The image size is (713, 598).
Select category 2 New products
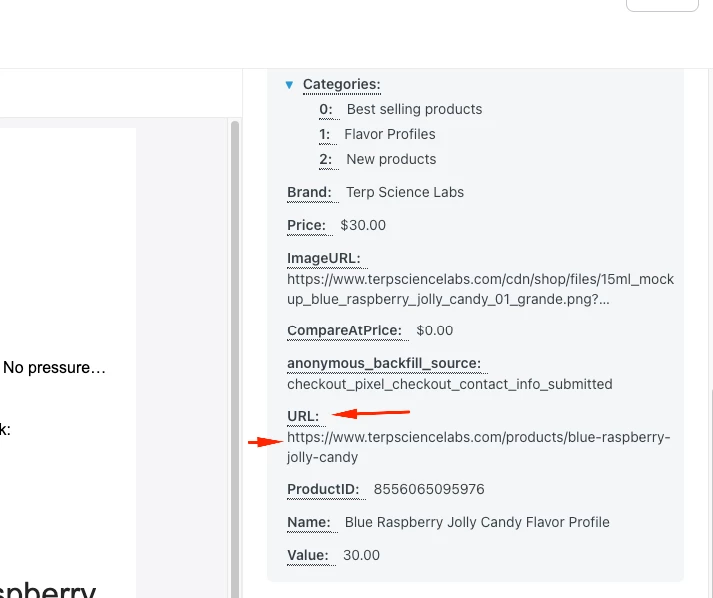click(x=391, y=159)
